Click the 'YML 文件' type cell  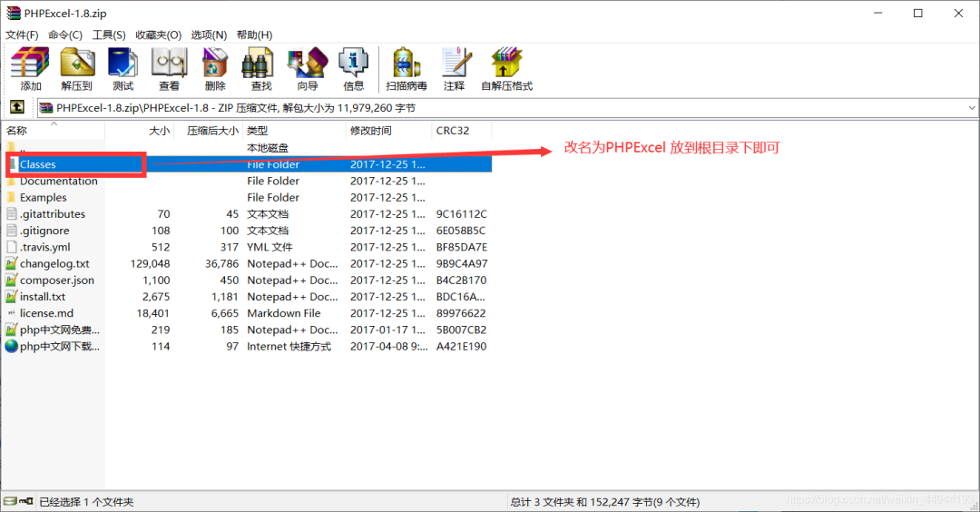point(269,247)
